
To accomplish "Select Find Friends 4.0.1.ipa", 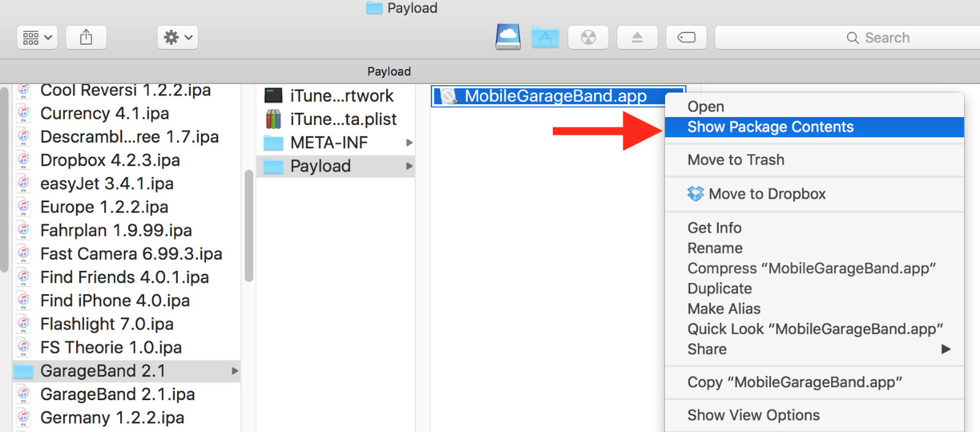I will coord(126,277).
